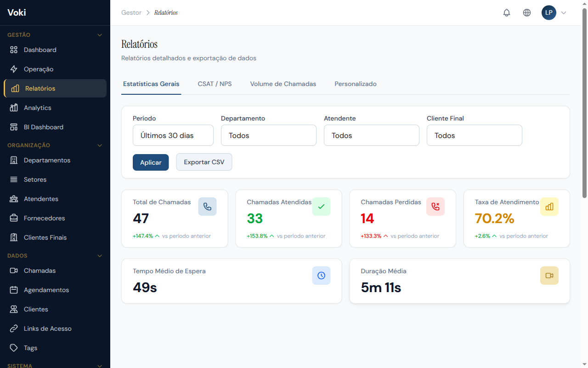Collapse the Gestão sidebar section
Screen dimensions: 588x368
click(x=100, y=35)
